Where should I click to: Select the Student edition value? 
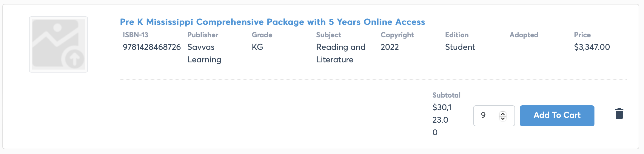(x=460, y=47)
